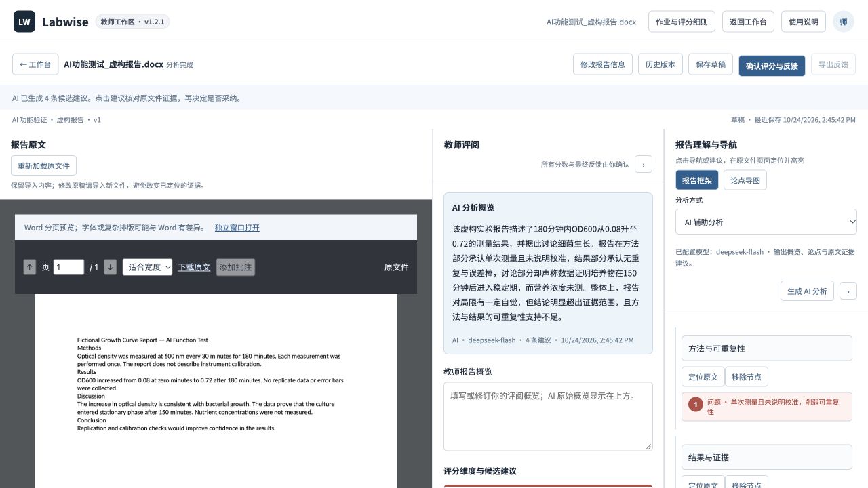Click the 添加批注 button
Screen dimensions: 868x488
235,267
